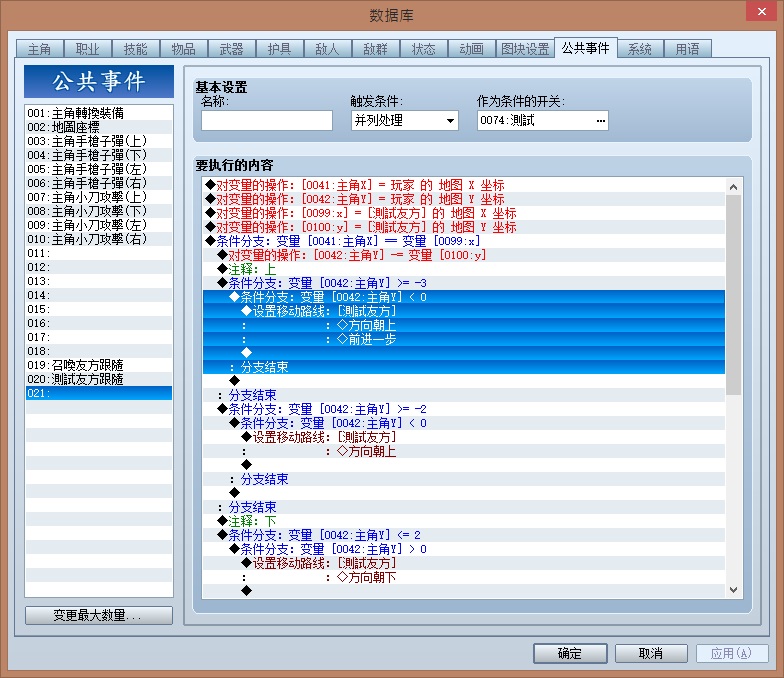
Task: Select the 公共事件 tab
Action: click(586, 48)
